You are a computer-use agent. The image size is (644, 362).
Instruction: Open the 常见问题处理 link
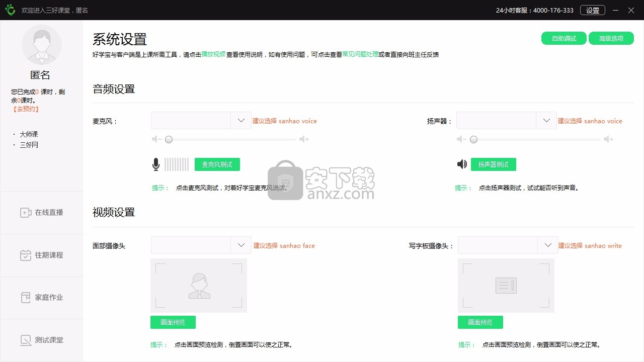[x=360, y=54]
